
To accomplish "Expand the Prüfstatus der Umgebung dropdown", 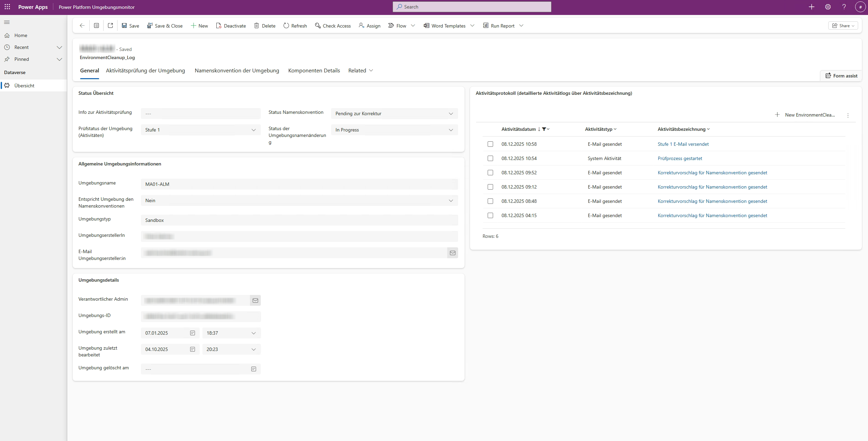I will [x=253, y=130].
